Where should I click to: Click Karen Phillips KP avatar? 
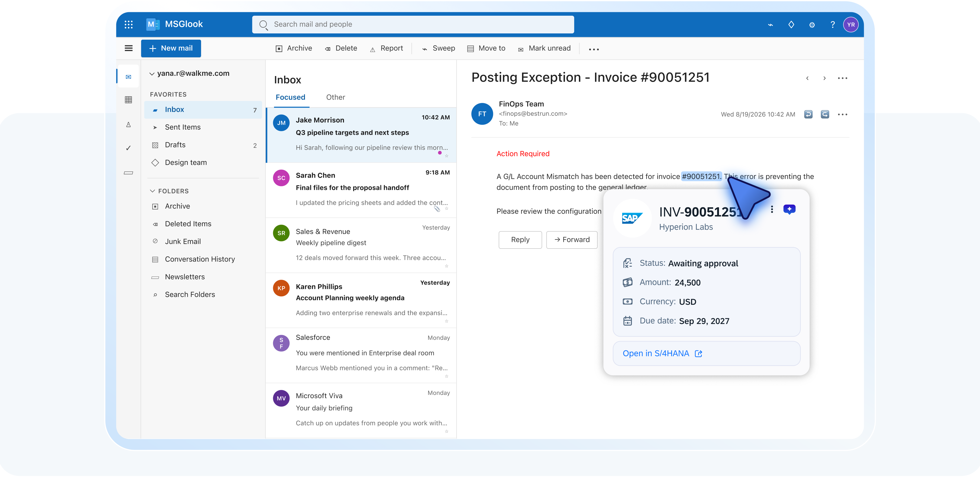(x=281, y=288)
